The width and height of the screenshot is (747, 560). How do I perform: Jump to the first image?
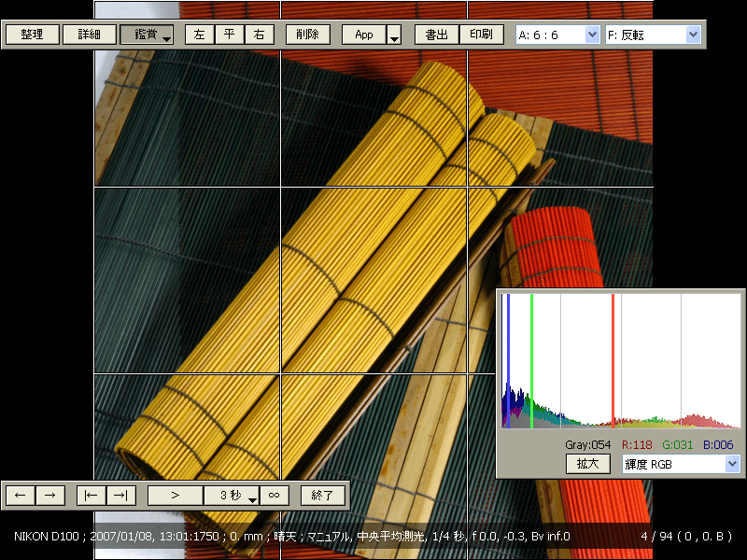pos(92,496)
